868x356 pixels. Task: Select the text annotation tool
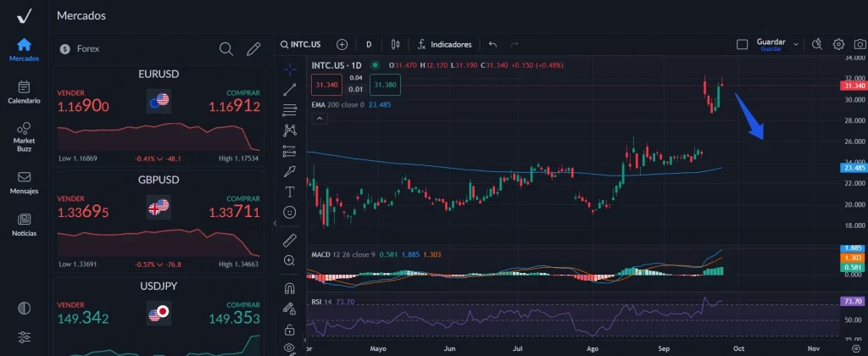click(x=290, y=192)
